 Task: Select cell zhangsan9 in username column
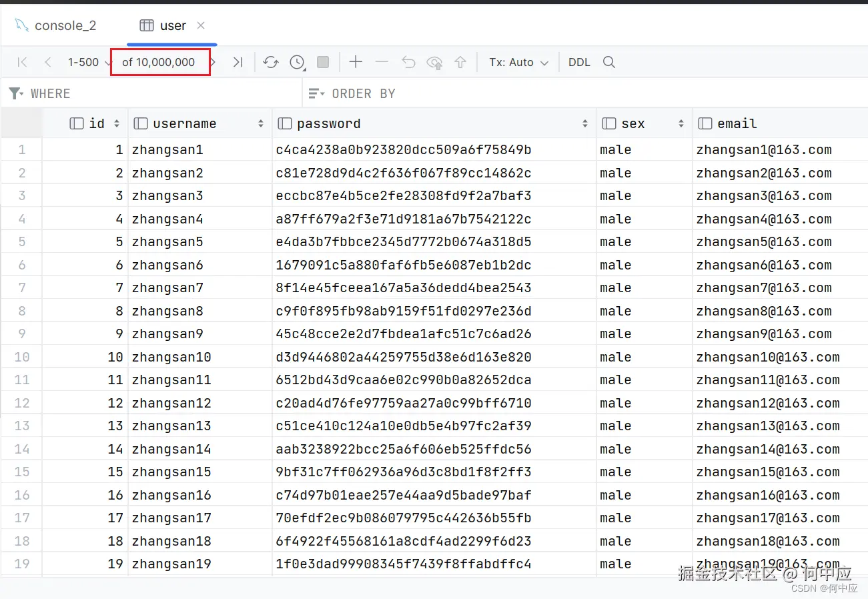coord(200,334)
